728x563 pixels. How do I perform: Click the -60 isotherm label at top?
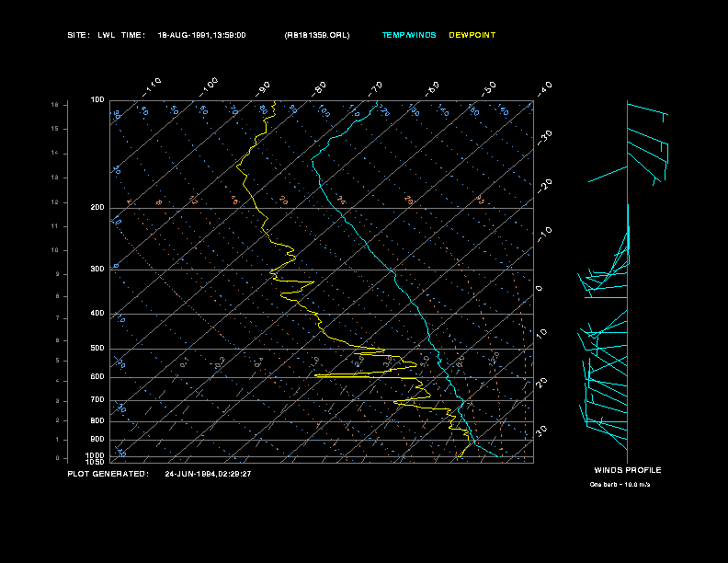432,89
